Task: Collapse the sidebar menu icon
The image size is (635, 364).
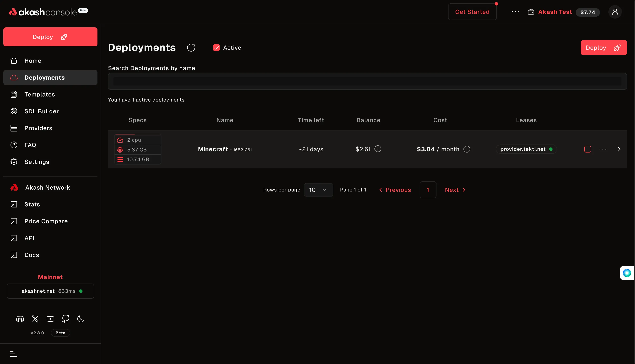Action: click(13, 354)
